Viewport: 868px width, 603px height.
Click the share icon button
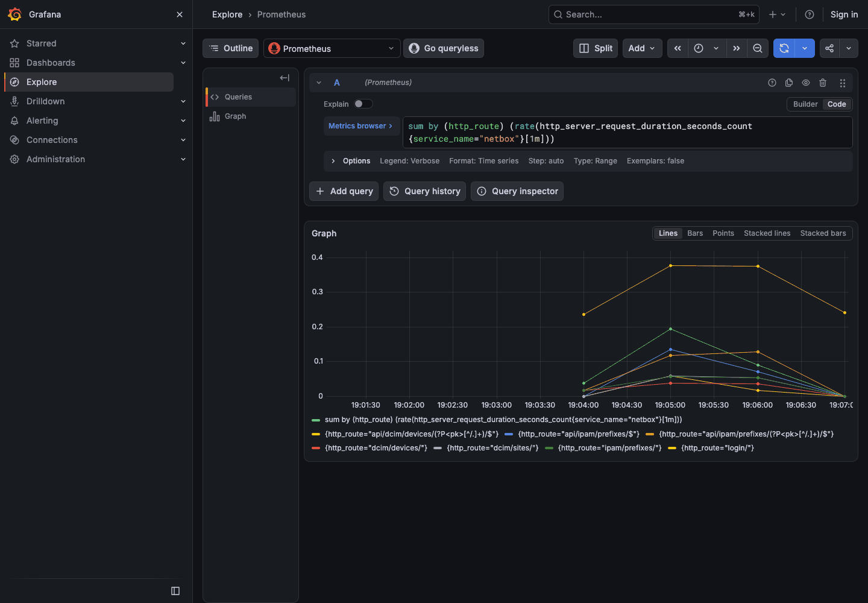point(829,48)
